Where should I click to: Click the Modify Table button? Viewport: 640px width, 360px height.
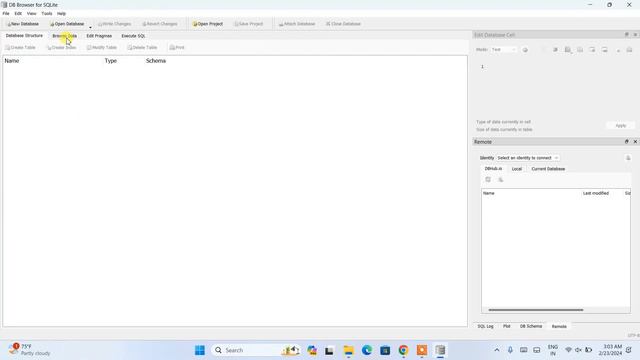click(102, 48)
